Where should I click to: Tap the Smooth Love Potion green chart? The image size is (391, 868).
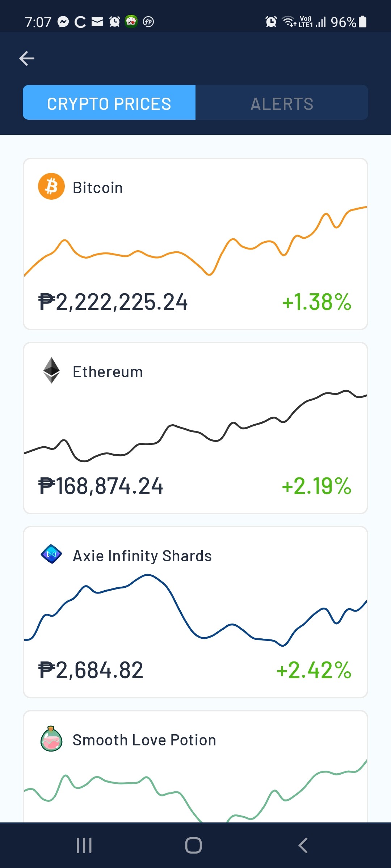tap(195, 791)
